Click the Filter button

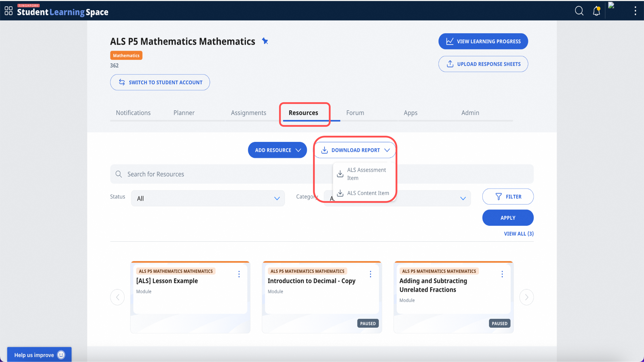[508, 197]
